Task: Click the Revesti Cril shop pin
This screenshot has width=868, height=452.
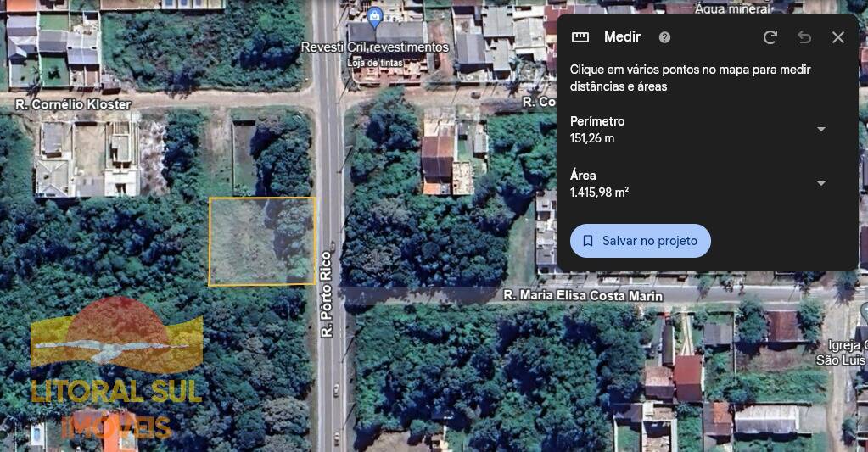Action: pyautogui.click(x=375, y=17)
